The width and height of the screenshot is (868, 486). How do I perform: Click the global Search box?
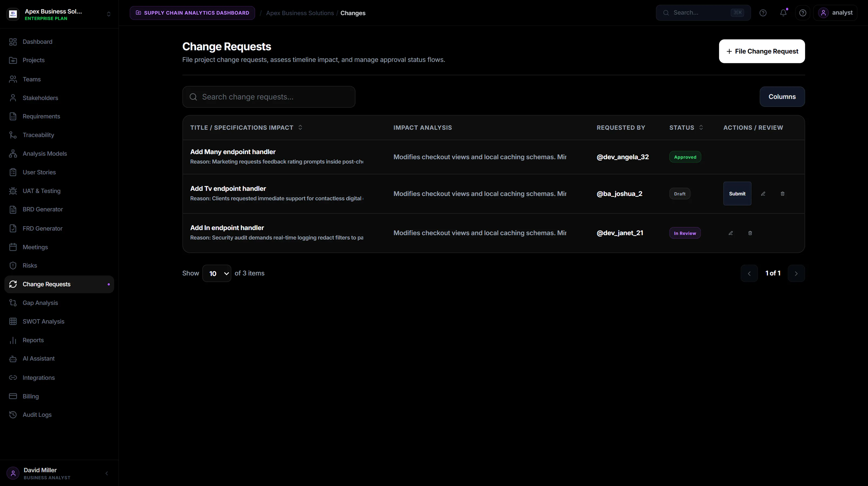click(x=703, y=13)
